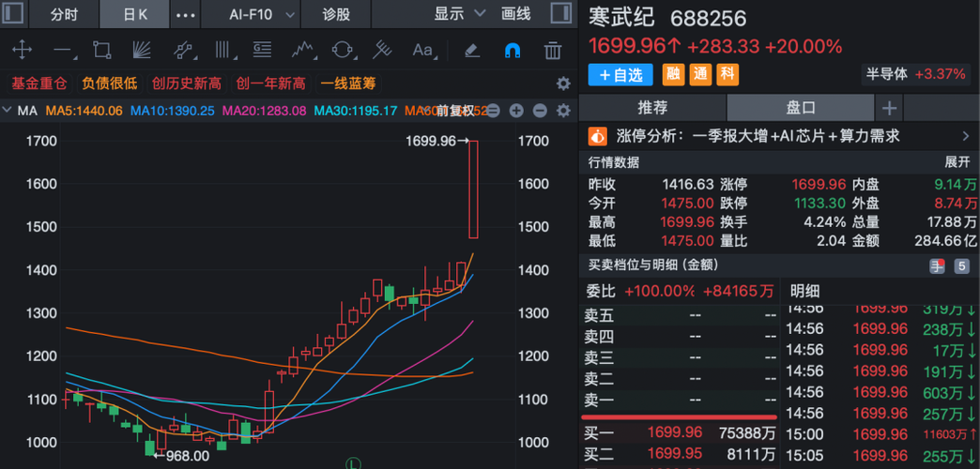Click the 融 margin trading badge
Viewport: 980px width, 469px height.
click(x=674, y=75)
